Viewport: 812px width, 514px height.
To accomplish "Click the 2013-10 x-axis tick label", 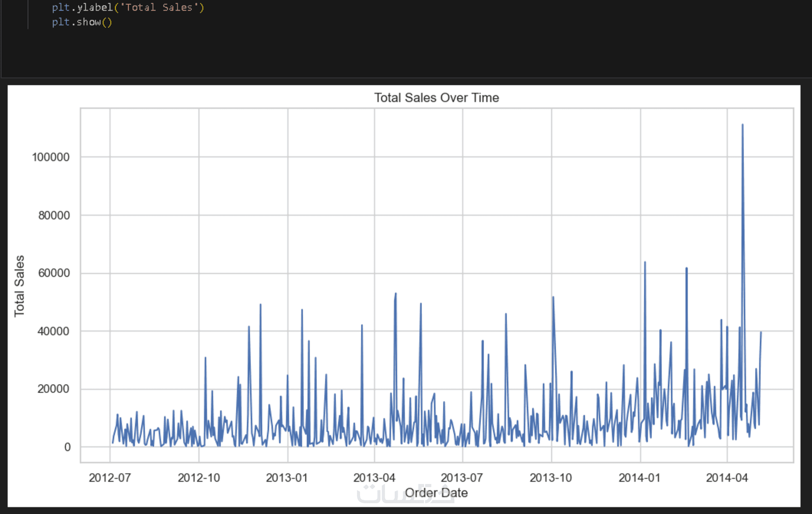I will point(550,478).
